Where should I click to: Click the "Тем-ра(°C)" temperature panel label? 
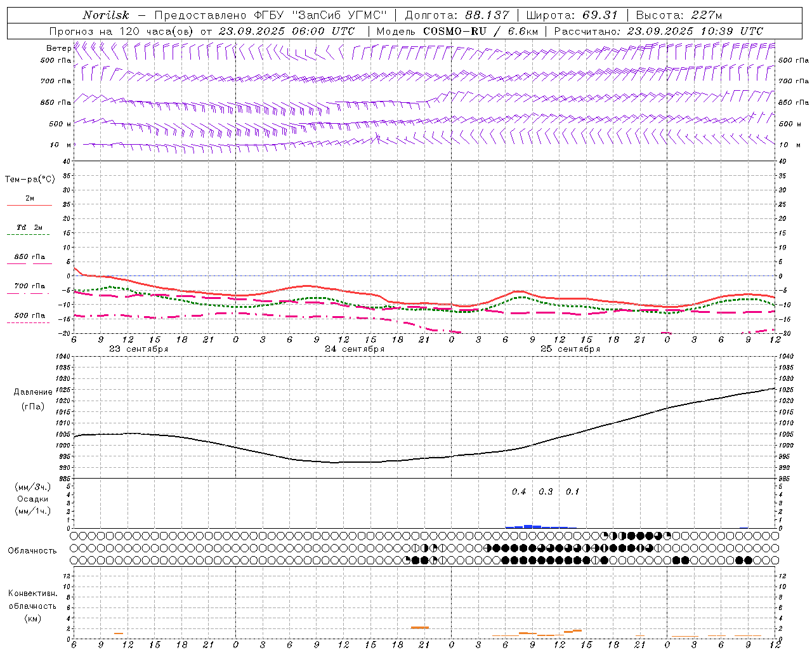[30, 180]
